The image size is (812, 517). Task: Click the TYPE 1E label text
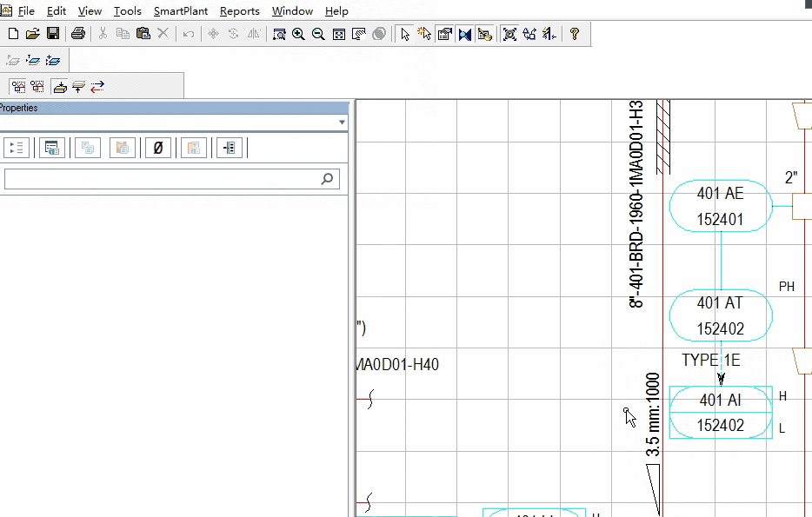[x=711, y=360]
